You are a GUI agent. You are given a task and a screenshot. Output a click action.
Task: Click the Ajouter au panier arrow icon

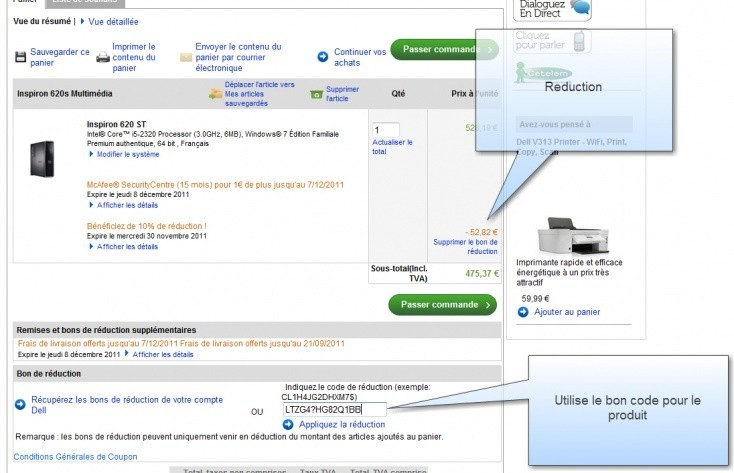[x=523, y=312]
